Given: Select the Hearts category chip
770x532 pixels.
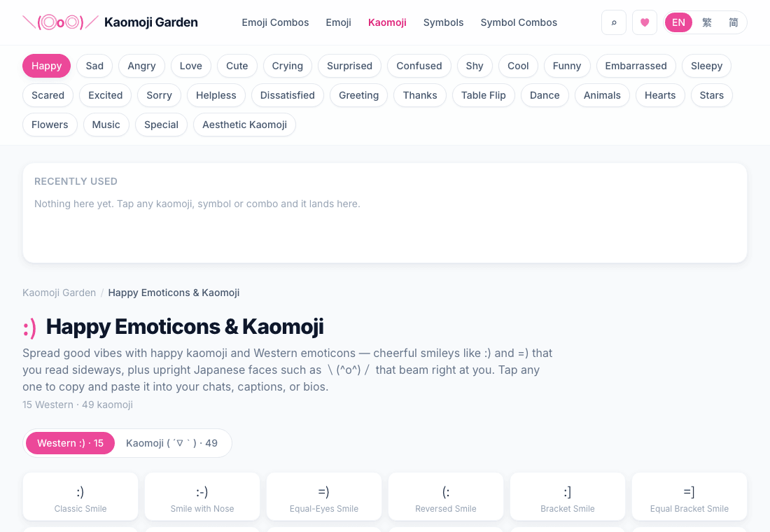Looking at the screenshot, I should click(x=661, y=95).
